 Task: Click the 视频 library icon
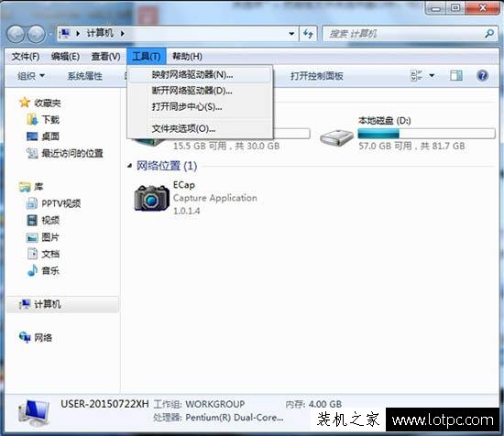32,220
